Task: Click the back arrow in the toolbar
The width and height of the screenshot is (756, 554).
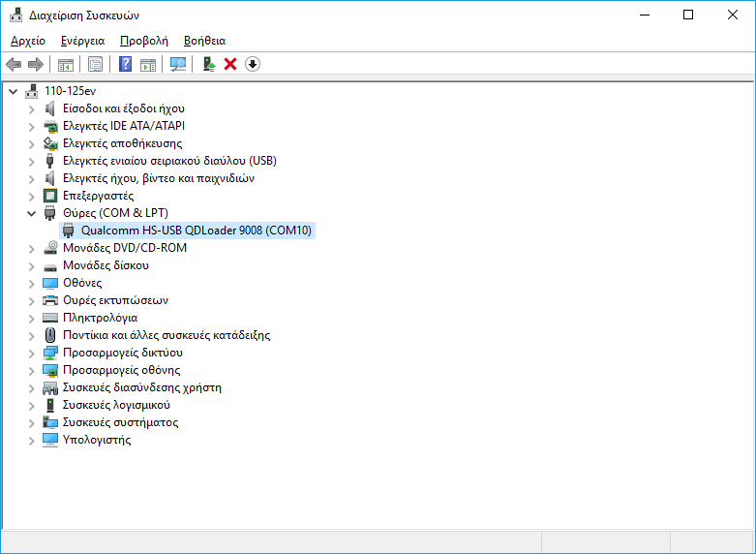Action: (x=14, y=64)
